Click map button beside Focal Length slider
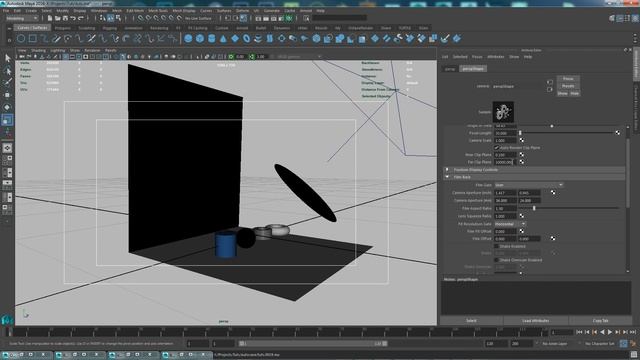The image size is (640, 360). click(618, 133)
